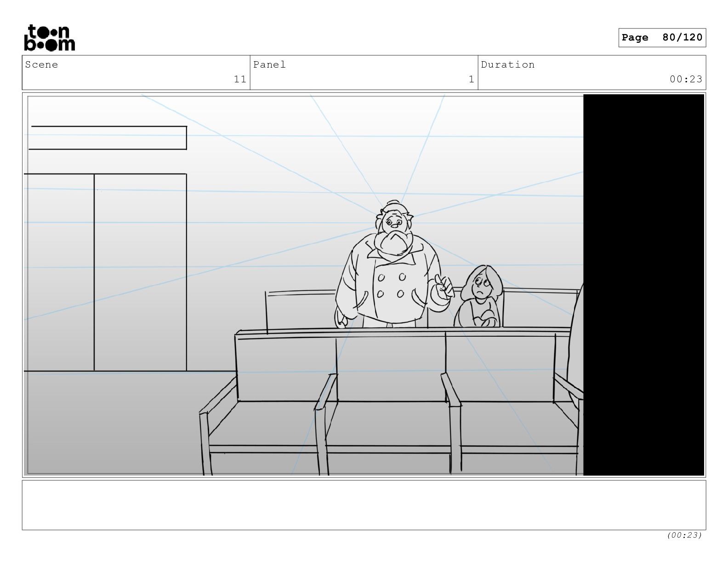Click the empty notes box below the panel
The width and height of the screenshot is (728, 563).
364,505
